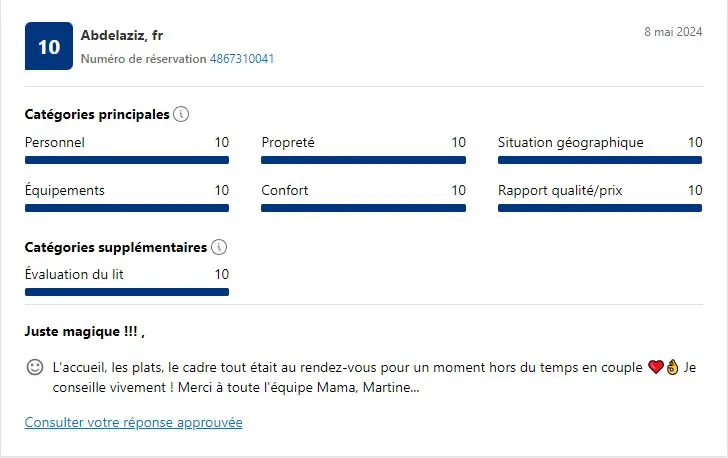Image resolution: width=728 pixels, height=458 pixels.
Task: Click the Situation géographique rating bar
Action: [x=600, y=160]
